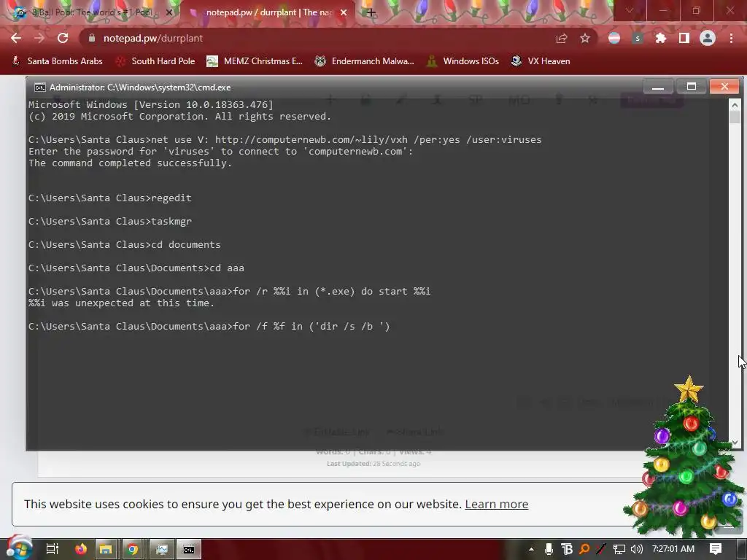Click the striped flag extension icon

tap(614, 38)
